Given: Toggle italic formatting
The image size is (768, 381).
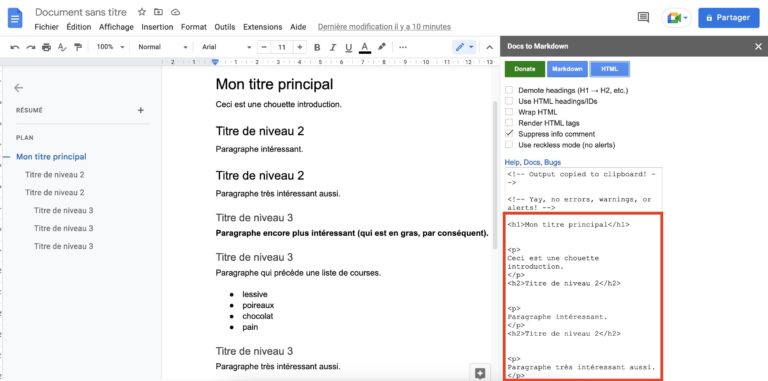Looking at the screenshot, I should point(333,47).
